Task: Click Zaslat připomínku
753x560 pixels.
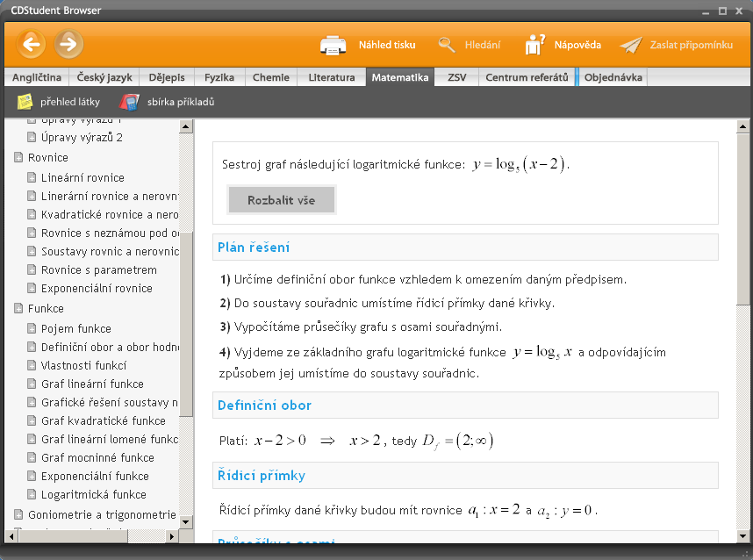Action: (691, 45)
